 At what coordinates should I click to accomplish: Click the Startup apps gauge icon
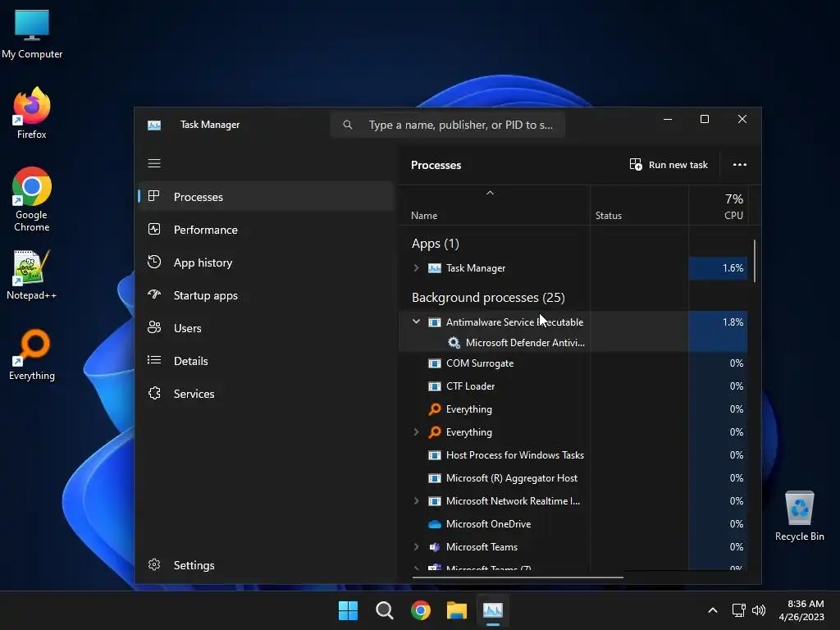pyautogui.click(x=153, y=294)
